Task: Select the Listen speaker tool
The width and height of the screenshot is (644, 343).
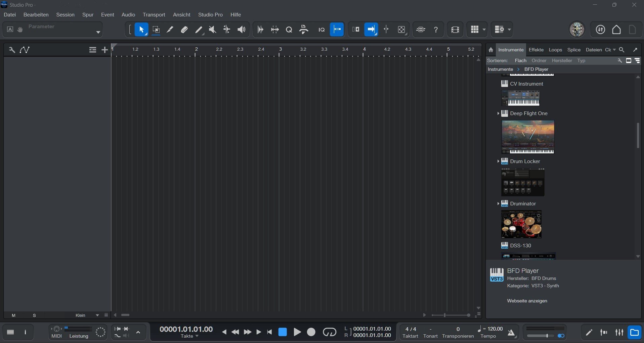Action: [241, 30]
